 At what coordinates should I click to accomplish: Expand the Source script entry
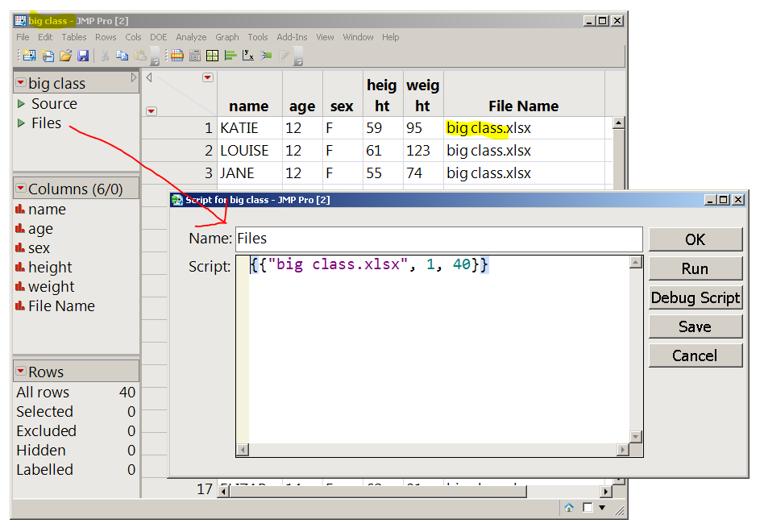pyautogui.click(x=19, y=103)
